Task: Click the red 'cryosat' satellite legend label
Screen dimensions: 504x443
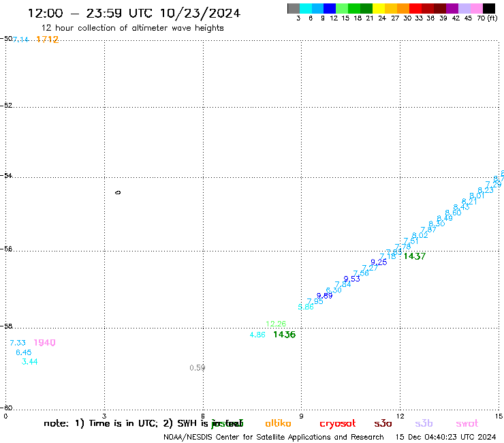Action: [x=338, y=424]
